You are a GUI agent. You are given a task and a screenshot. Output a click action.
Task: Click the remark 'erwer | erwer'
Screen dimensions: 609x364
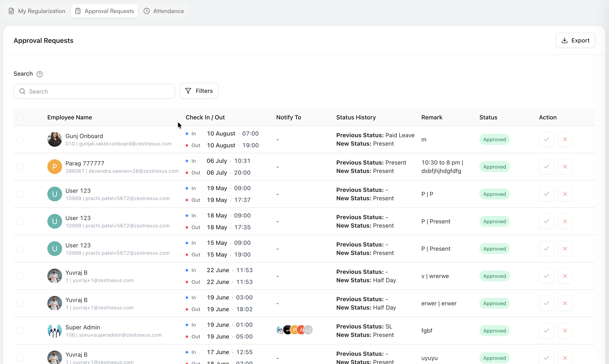point(439,303)
